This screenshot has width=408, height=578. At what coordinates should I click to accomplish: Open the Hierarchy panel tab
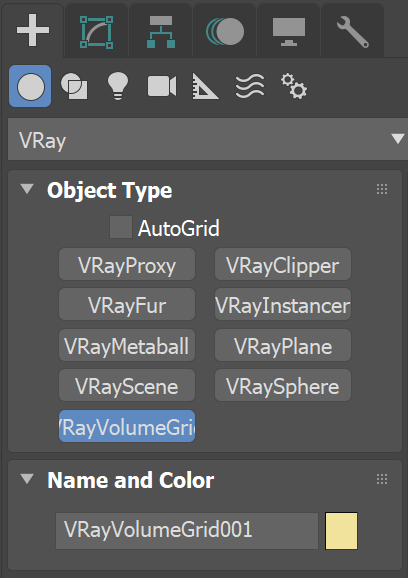coord(161,32)
